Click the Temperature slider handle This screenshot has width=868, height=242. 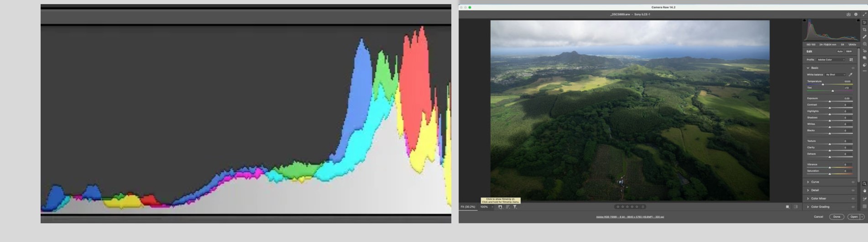(823, 84)
